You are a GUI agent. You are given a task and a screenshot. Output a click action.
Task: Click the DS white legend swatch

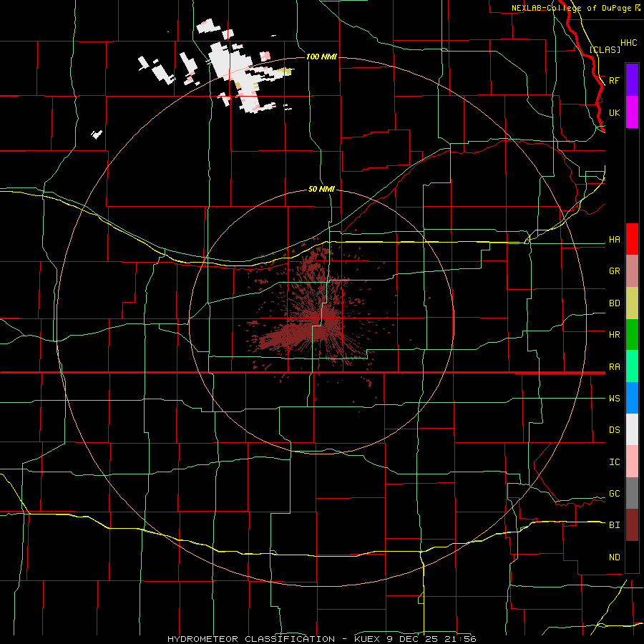[x=632, y=429]
